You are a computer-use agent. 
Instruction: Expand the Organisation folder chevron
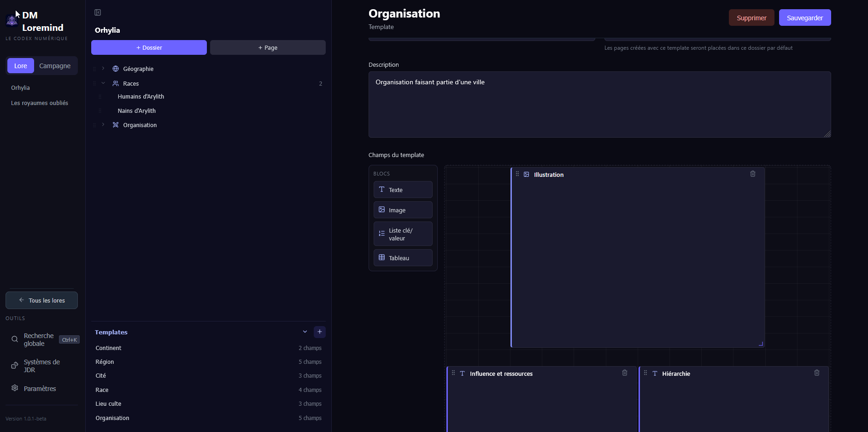103,125
